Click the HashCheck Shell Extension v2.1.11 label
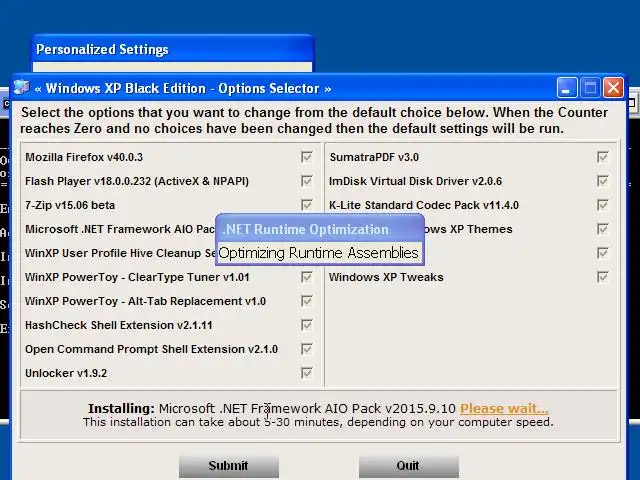Image resolution: width=640 pixels, height=480 pixels. click(119, 325)
